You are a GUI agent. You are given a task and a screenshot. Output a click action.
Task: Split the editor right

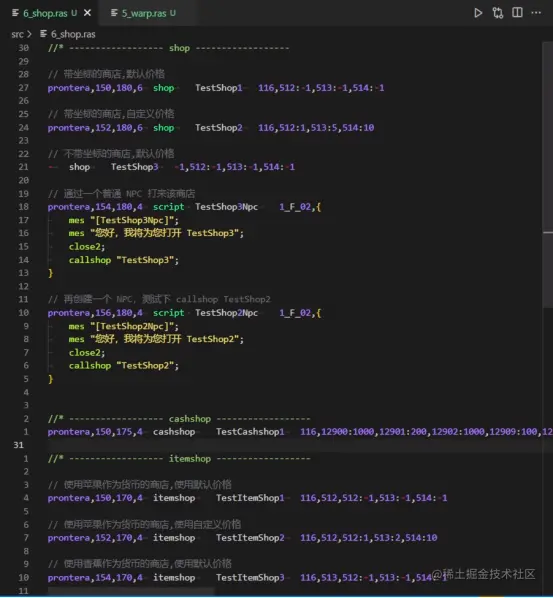coord(518,13)
